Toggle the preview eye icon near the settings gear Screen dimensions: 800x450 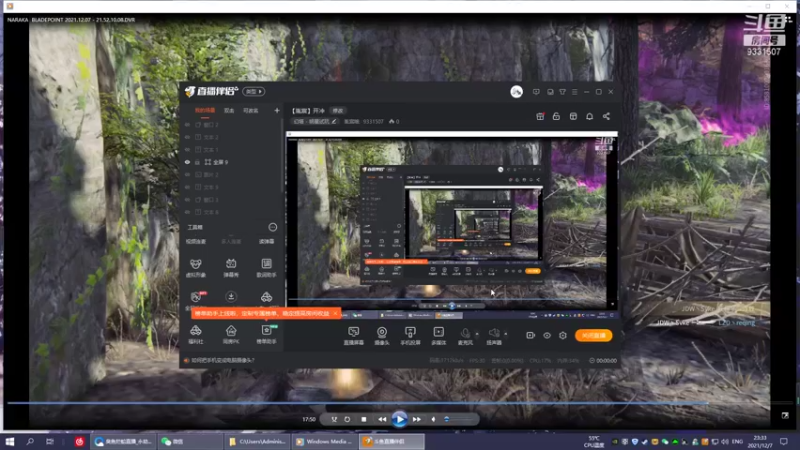pyautogui.click(x=547, y=335)
